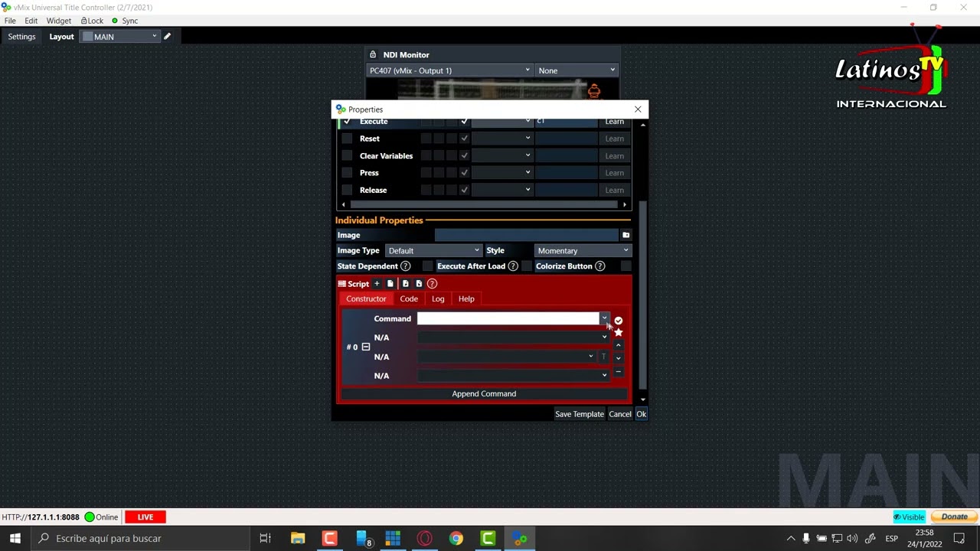Enable the Press row checkbox
Screen dimensions: 980x551
coord(348,173)
